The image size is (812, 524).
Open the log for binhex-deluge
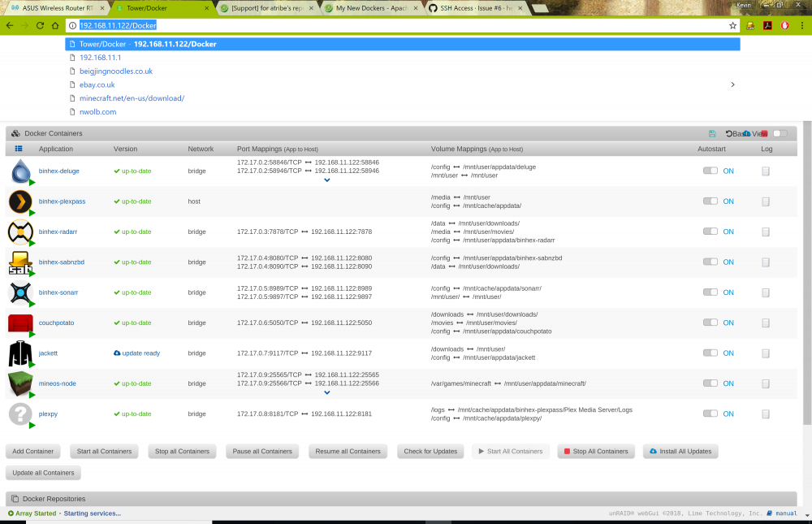click(766, 171)
